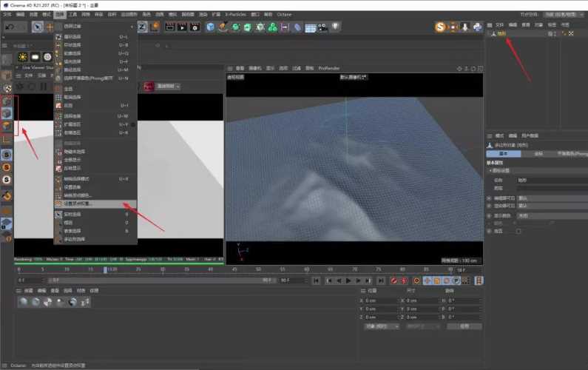
Task: Toggle the autokeying red button
Action: pyautogui.click(x=404, y=280)
